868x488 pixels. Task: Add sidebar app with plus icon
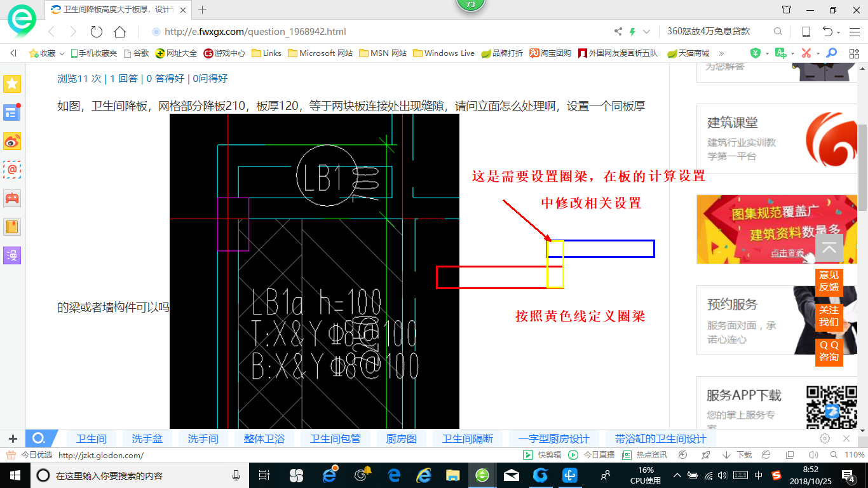tap(13, 438)
